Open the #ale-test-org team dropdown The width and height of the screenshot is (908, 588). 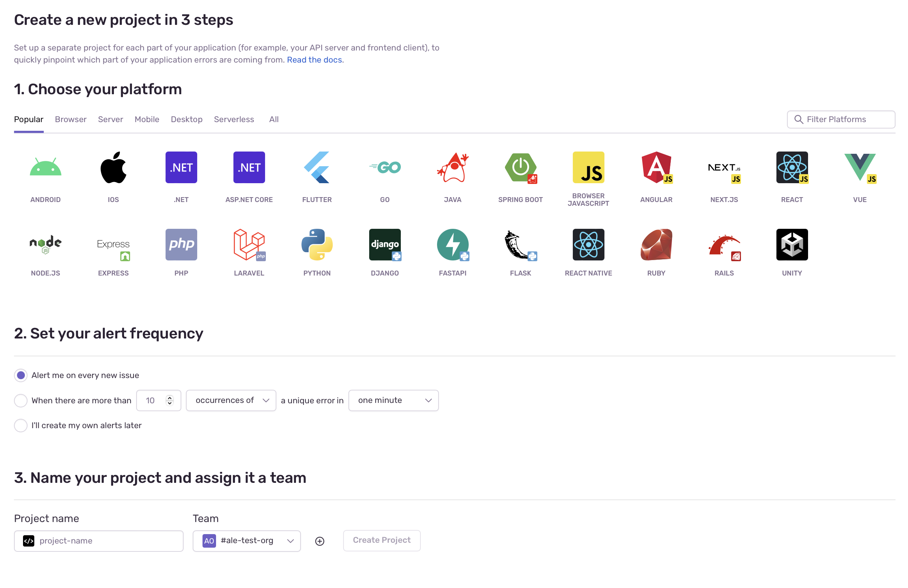click(246, 541)
